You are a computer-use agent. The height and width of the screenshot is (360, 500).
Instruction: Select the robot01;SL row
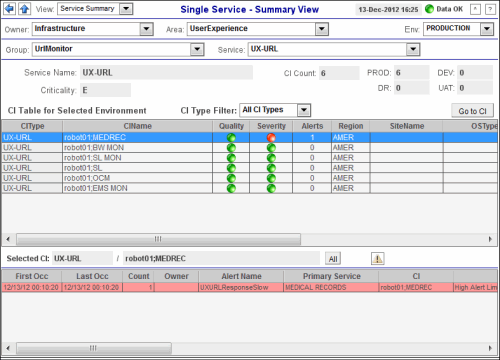click(x=249, y=168)
